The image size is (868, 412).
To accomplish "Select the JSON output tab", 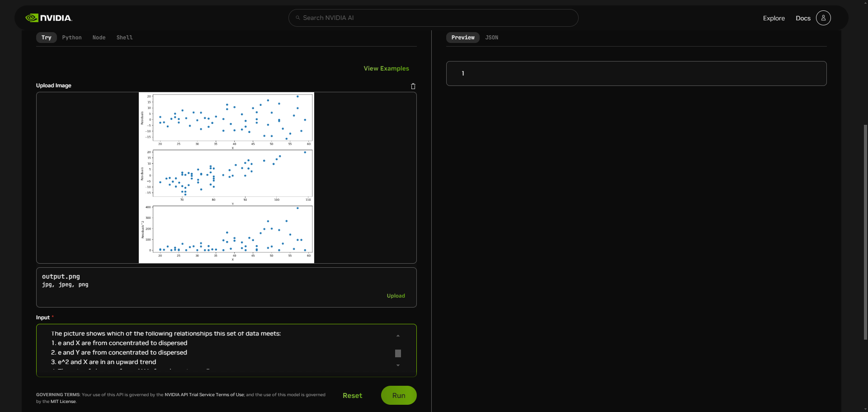I will pyautogui.click(x=491, y=38).
